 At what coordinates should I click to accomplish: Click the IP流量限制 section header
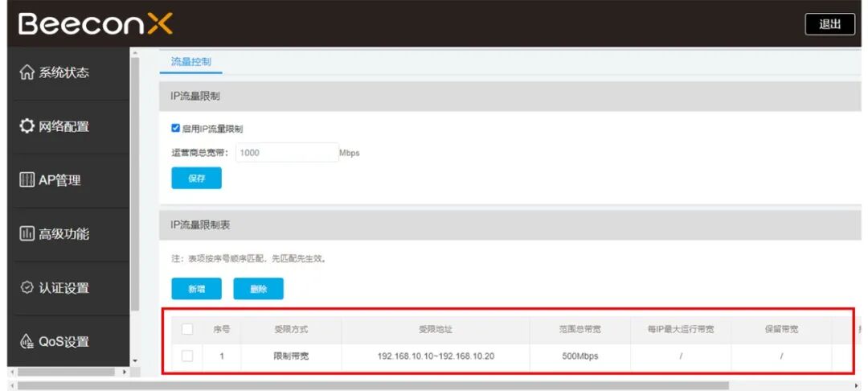tap(510, 96)
